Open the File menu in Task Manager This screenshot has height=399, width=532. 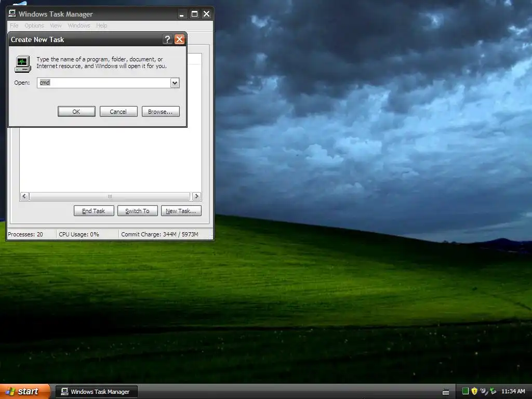point(14,25)
